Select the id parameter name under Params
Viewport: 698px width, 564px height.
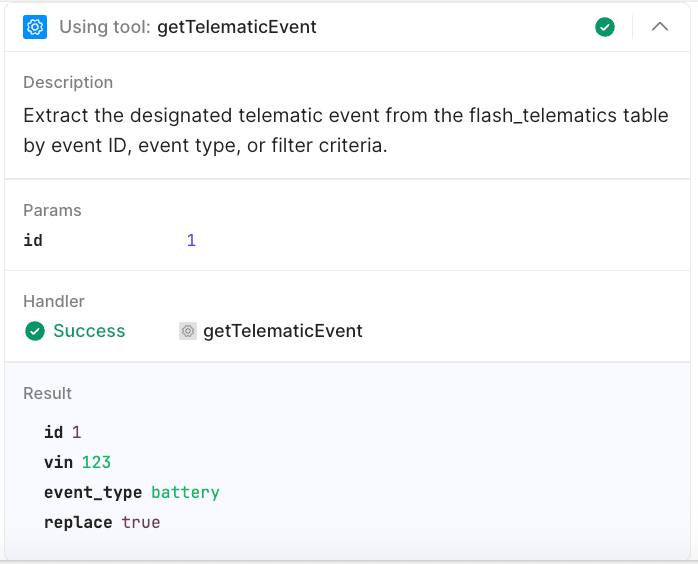pyautogui.click(x=33, y=240)
